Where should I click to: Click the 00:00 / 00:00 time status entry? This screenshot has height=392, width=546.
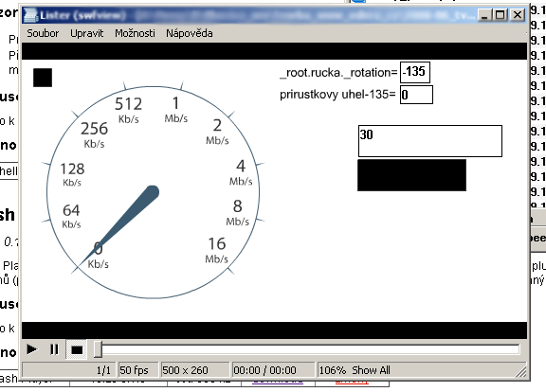273,370
